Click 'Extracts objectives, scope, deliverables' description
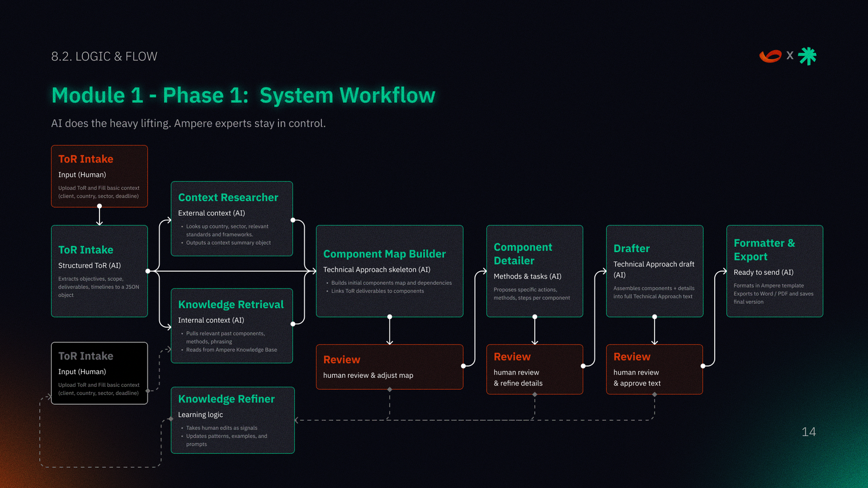This screenshot has width=868, height=488. coord(98,287)
